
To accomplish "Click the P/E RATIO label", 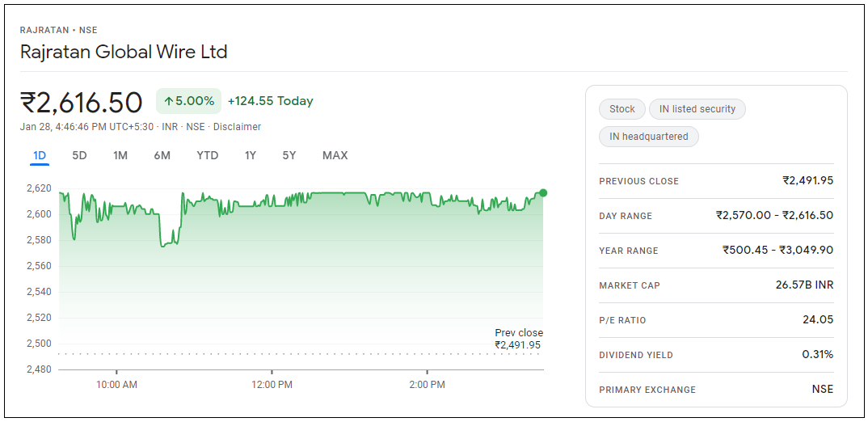I will (622, 321).
